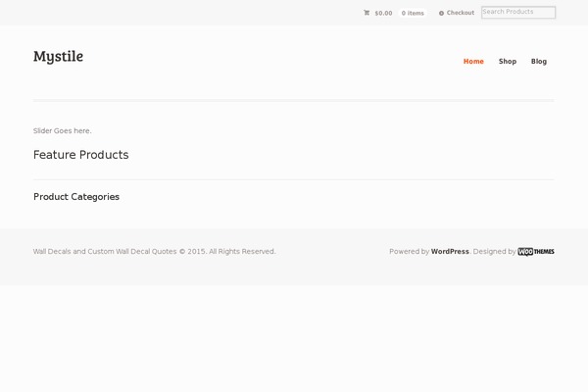Go to the Checkout page link
588x392 pixels.
pos(461,13)
